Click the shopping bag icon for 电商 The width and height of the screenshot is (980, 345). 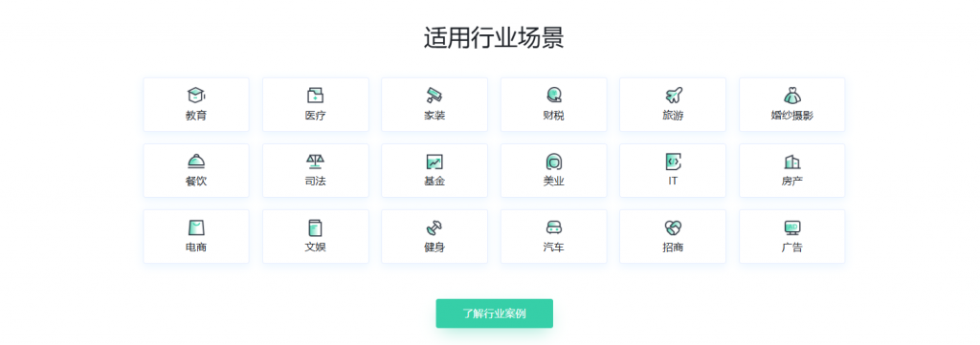tap(196, 227)
